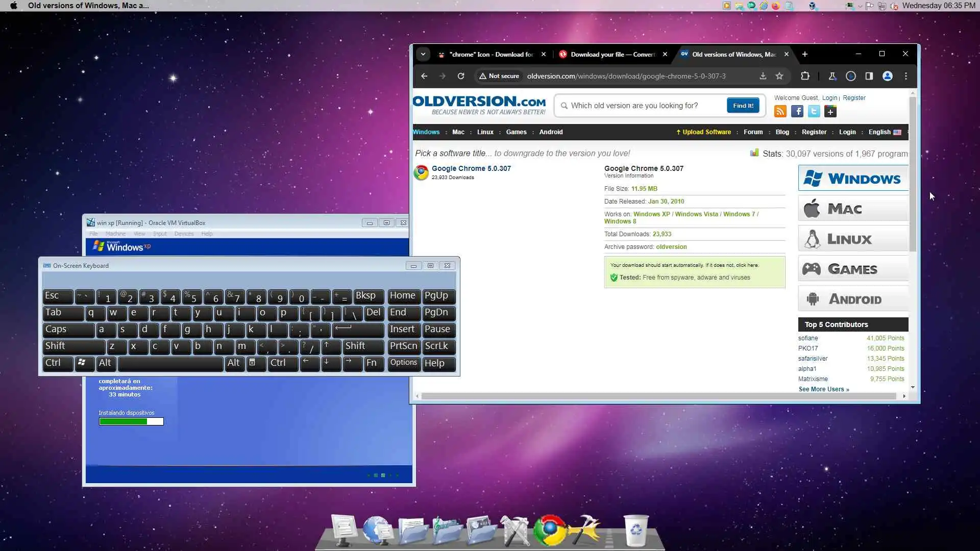Screen dimensions: 980x551
Task: Toggle the Fn key on keyboard
Action: pyautogui.click(x=374, y=363)
